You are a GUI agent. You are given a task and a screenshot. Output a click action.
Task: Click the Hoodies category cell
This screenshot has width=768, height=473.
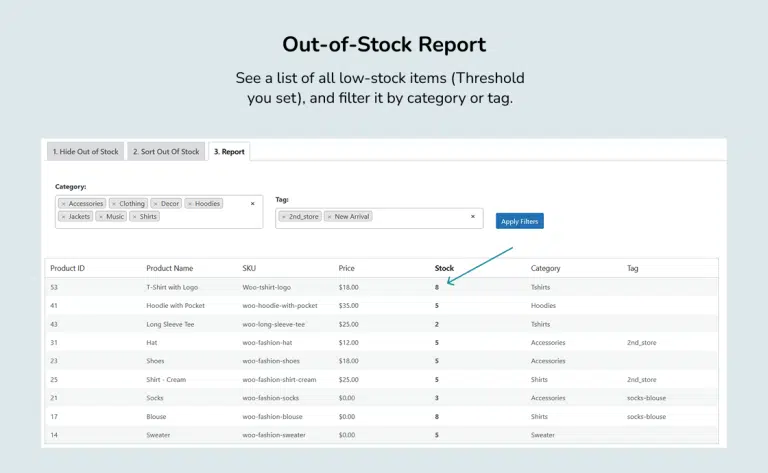pyautogui.click(x=543, y=306)
